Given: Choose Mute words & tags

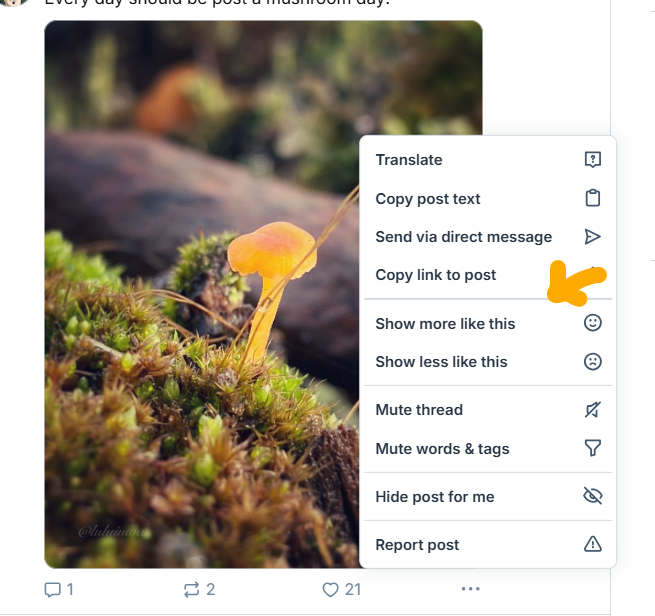Looking at the screenshot, I should point(442,449).
